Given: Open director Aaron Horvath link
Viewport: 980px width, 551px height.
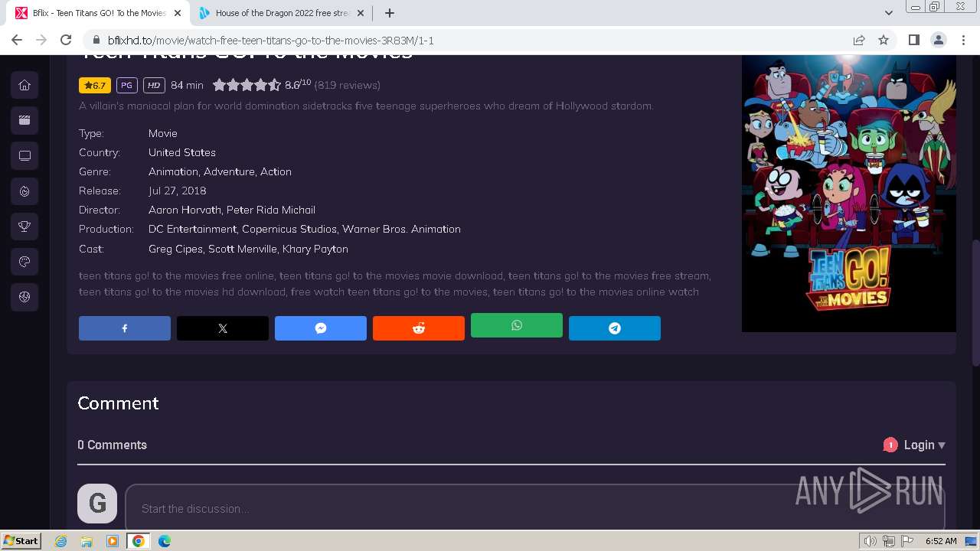Looking at the screenshot, I should (185, 210).
